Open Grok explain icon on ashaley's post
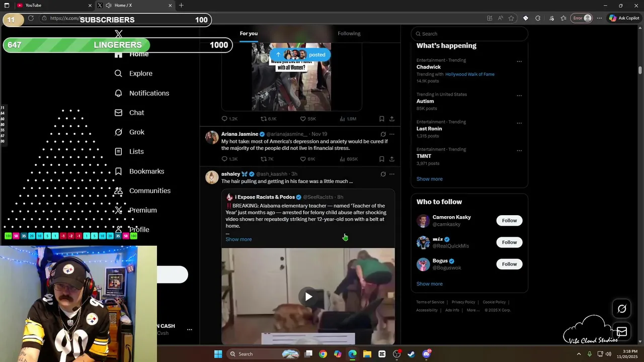Image resolution: width=644 pixels, height=362 pixels. (x=383, y=174)
